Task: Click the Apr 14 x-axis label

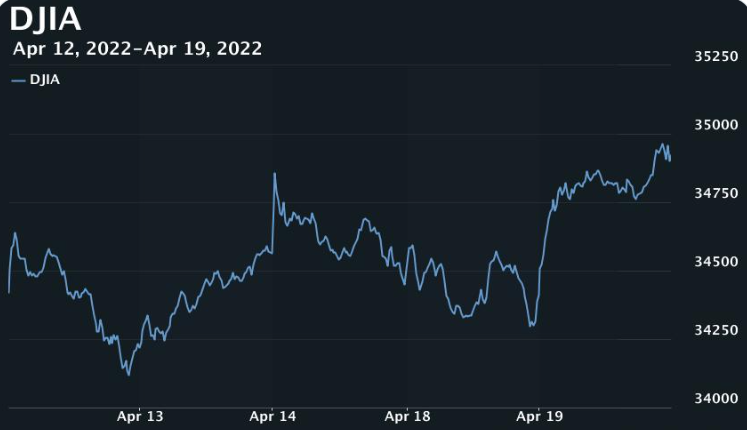Action: pyautogui.click(x=273, y=416)
